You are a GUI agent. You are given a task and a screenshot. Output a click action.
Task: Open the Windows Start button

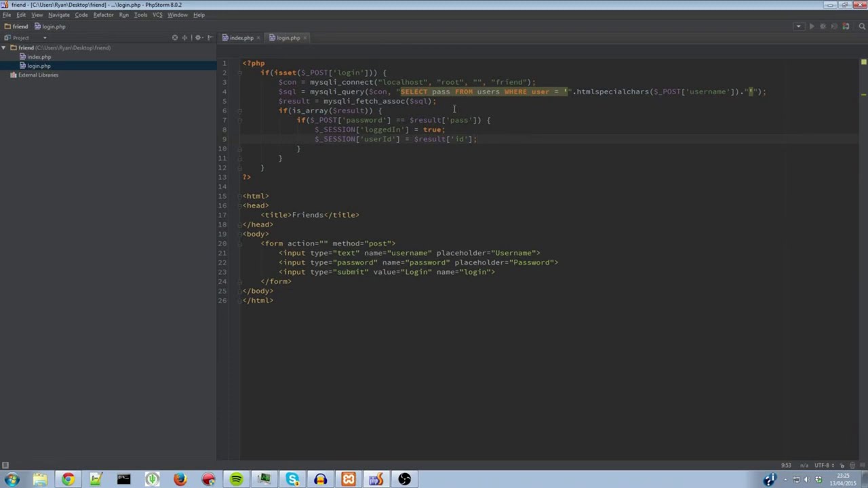click(12, 479)
